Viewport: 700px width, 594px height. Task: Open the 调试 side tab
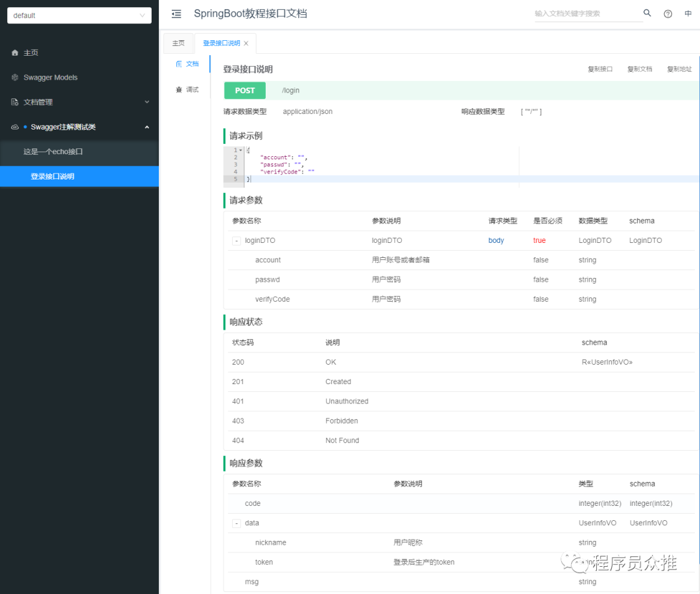click(x=187, y=89)
